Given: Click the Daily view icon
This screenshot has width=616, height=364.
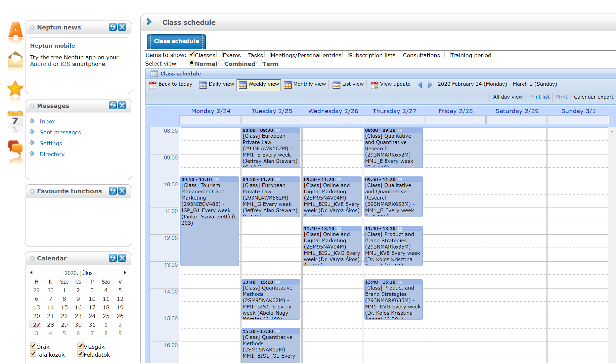Looking at the screenshot, I should (x=203, y=85).
